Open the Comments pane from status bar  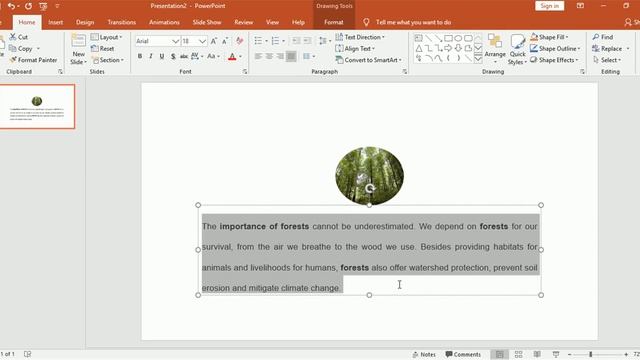tap(463, 354)
